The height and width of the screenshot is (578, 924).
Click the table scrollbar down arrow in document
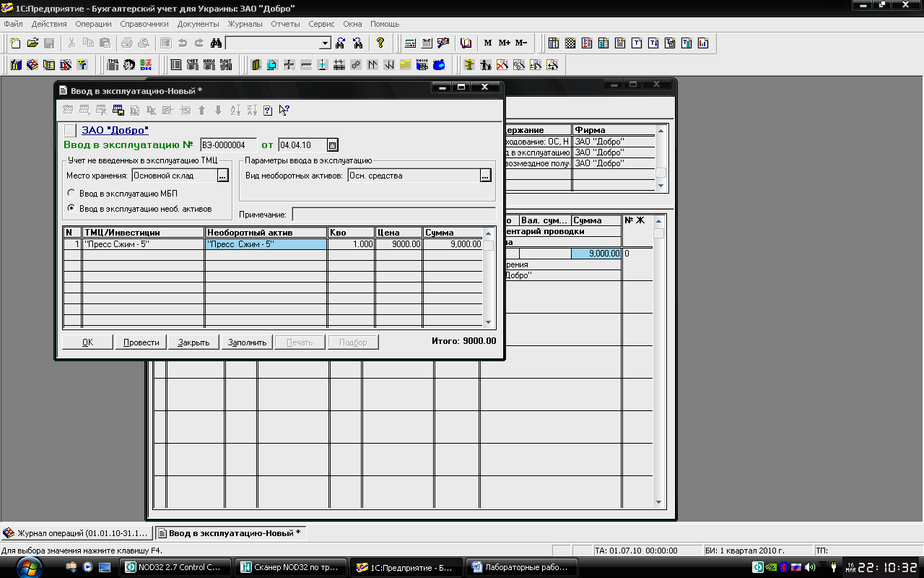[488, 322]
